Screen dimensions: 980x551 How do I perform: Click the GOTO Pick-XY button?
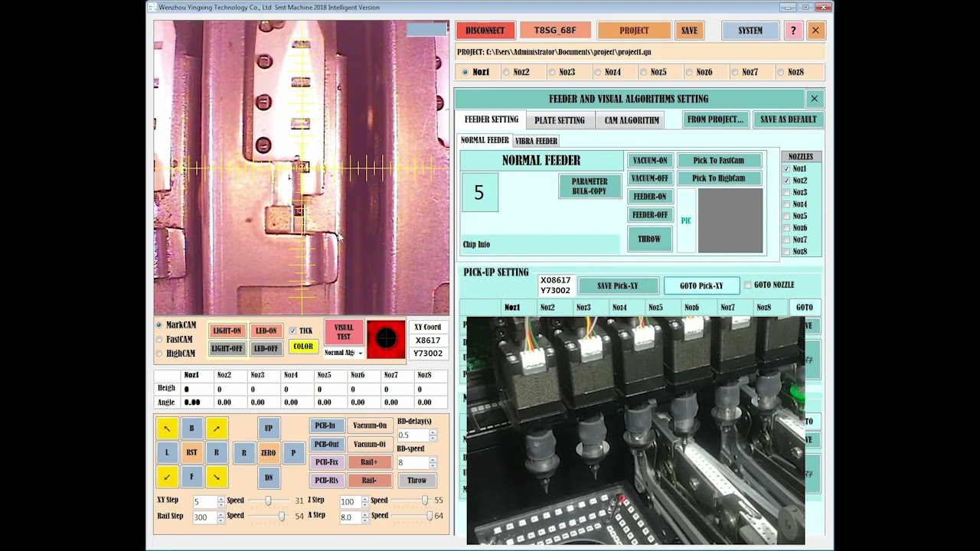pos(701,285)
